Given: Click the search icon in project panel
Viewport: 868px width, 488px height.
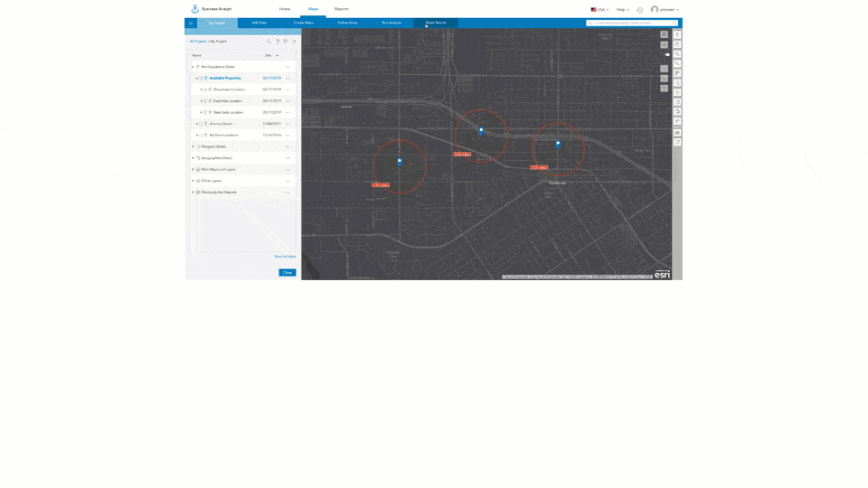Looking at the screenshot, I should click(269, 42).
